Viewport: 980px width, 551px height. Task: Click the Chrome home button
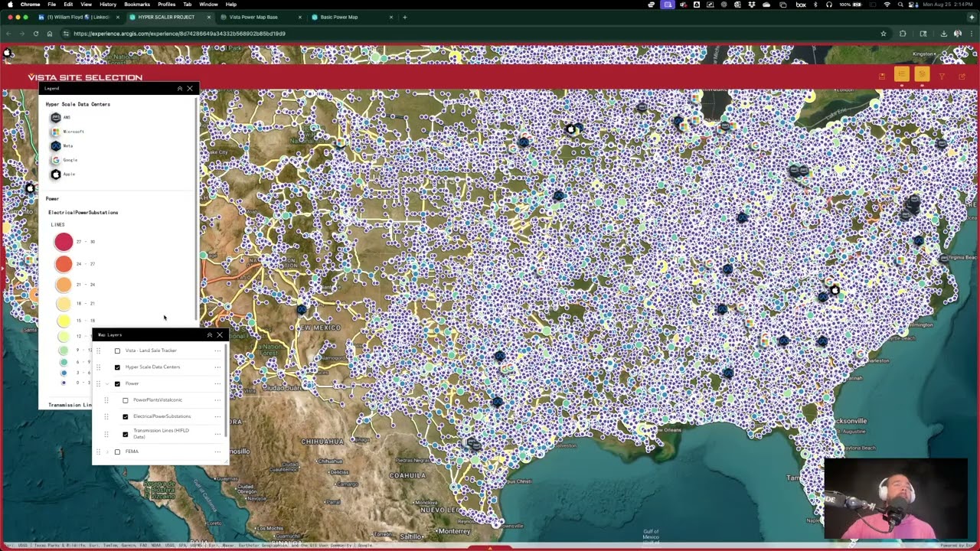click(50, 34)
